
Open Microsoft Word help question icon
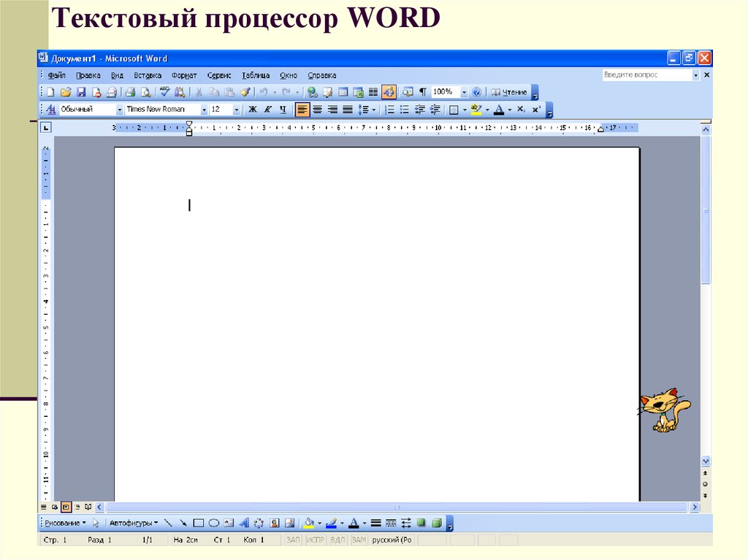[x=476, y=92]
